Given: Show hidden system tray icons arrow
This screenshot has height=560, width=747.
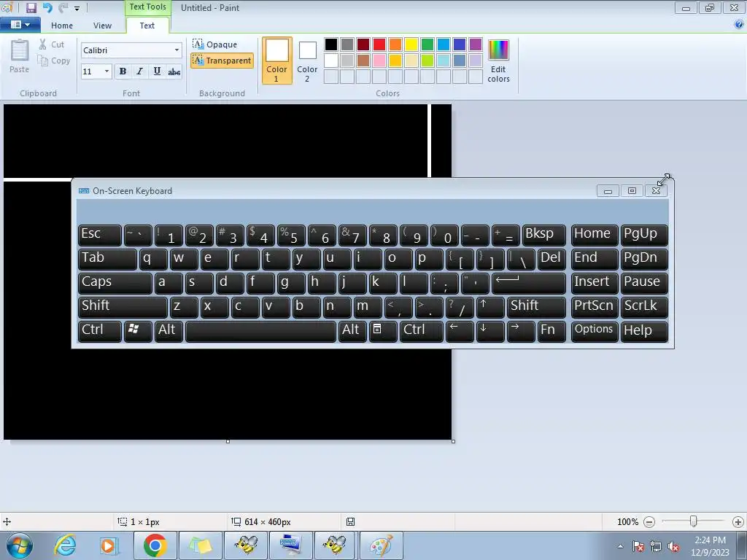Looking at the screenshot, I should point(620,546).
